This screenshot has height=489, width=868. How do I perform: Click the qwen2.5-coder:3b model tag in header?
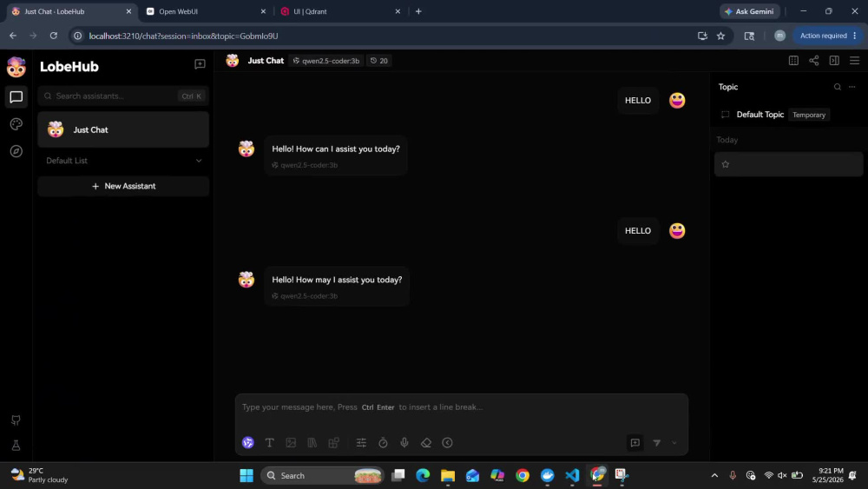click(x=326, y=60)
